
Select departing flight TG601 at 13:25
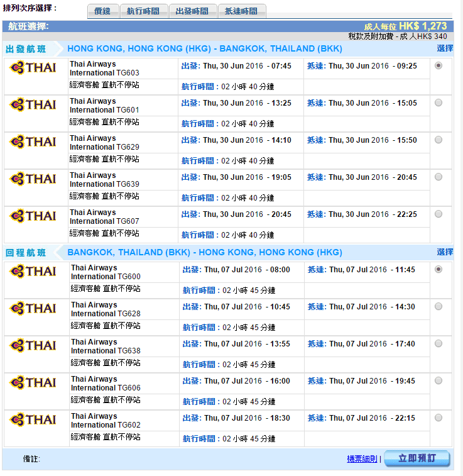[438, 102]
